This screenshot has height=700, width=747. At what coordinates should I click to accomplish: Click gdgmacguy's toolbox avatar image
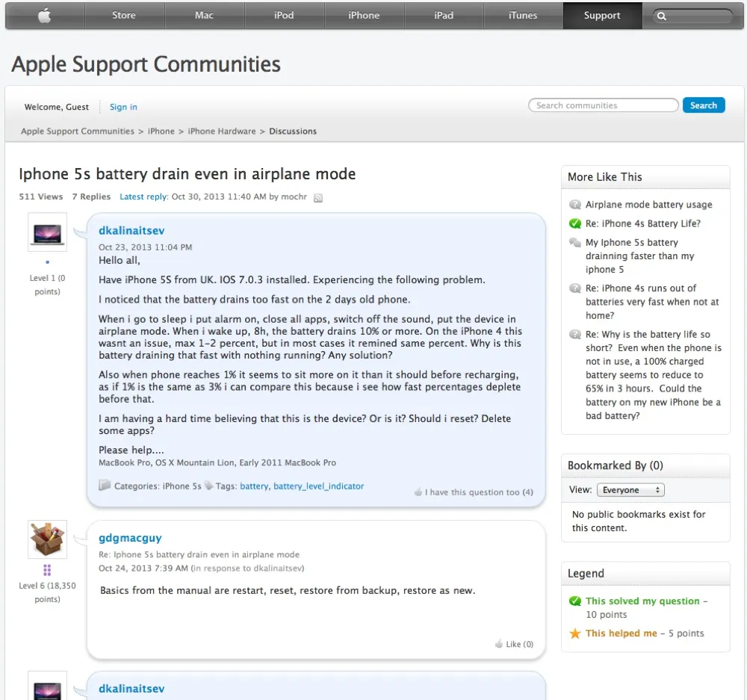(x=47, y=539)
